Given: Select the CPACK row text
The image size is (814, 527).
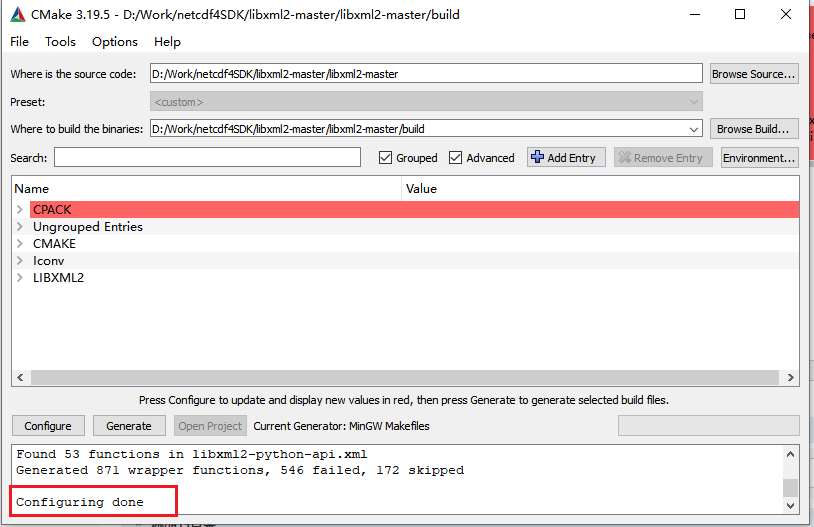Looking at the screenshot, I should (x=52, y=209).
